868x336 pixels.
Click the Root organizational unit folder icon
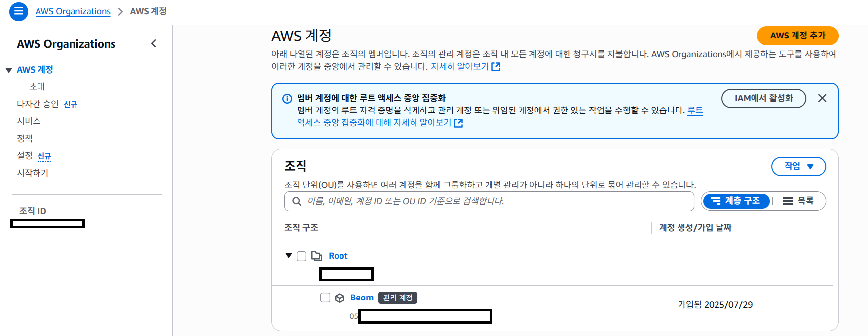tap(316, 256)
